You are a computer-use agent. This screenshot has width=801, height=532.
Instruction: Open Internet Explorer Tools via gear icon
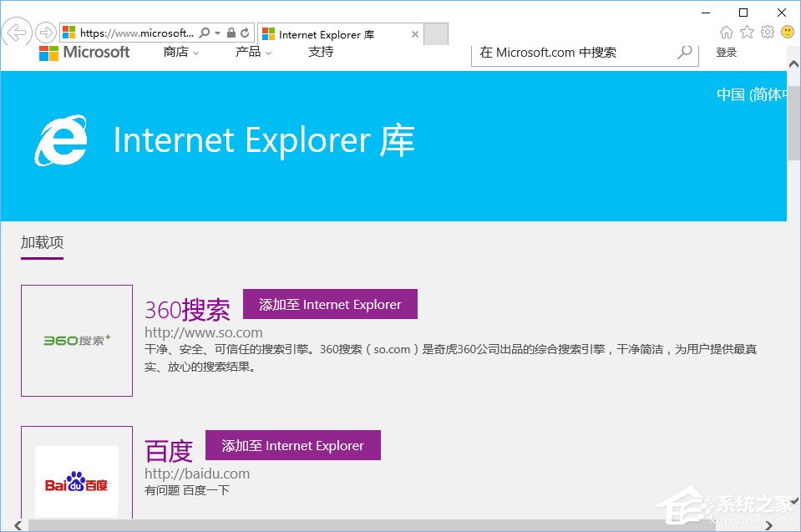768,32
